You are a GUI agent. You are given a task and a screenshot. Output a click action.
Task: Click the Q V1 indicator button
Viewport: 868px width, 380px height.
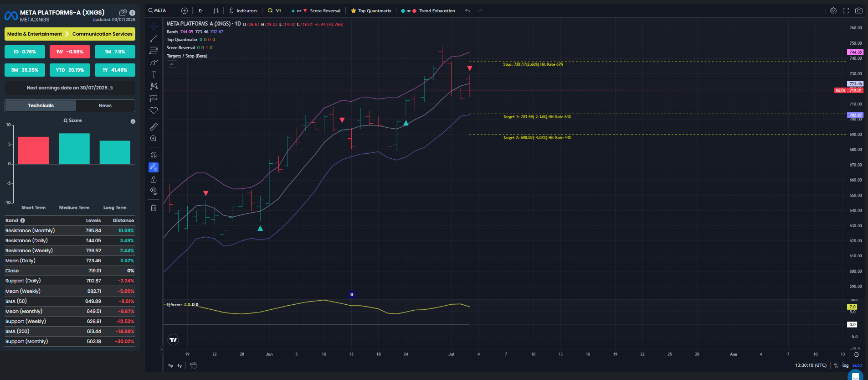274,10
